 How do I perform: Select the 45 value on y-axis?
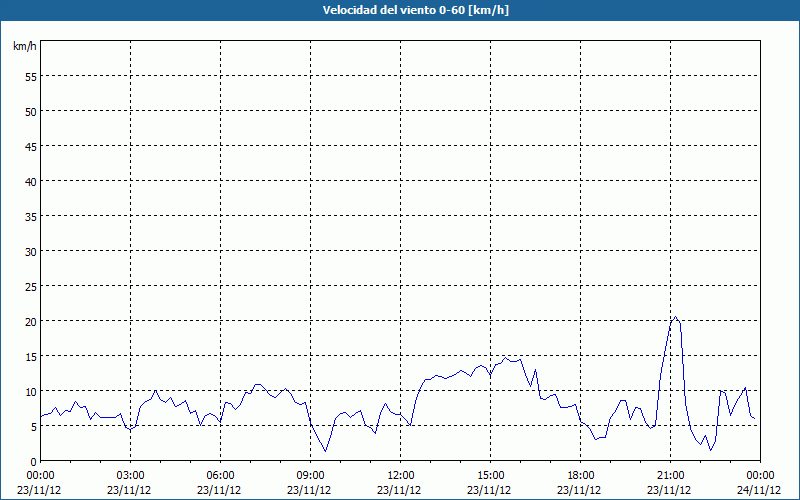tap(31, 146)
